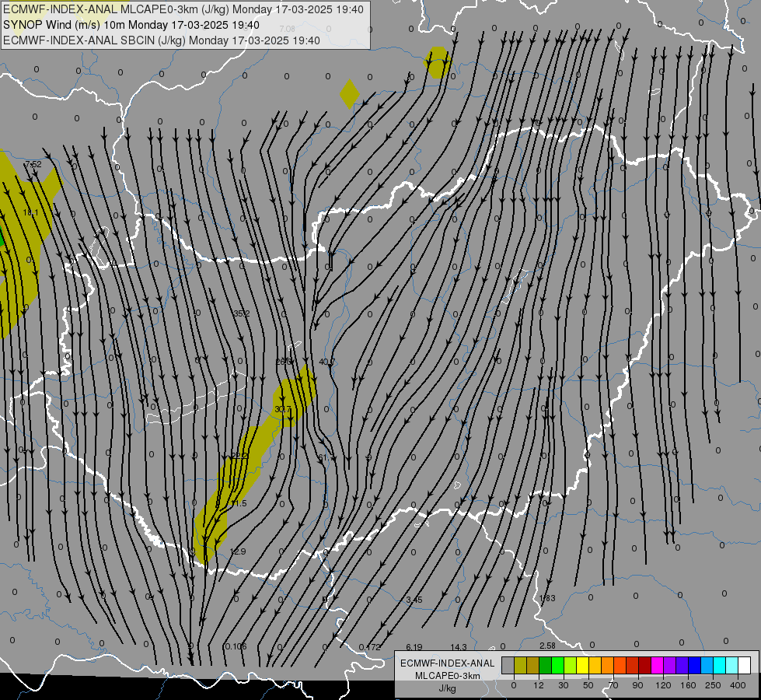
Task: Click the 0.106 value at the bottom
Action: pos(236,646)
